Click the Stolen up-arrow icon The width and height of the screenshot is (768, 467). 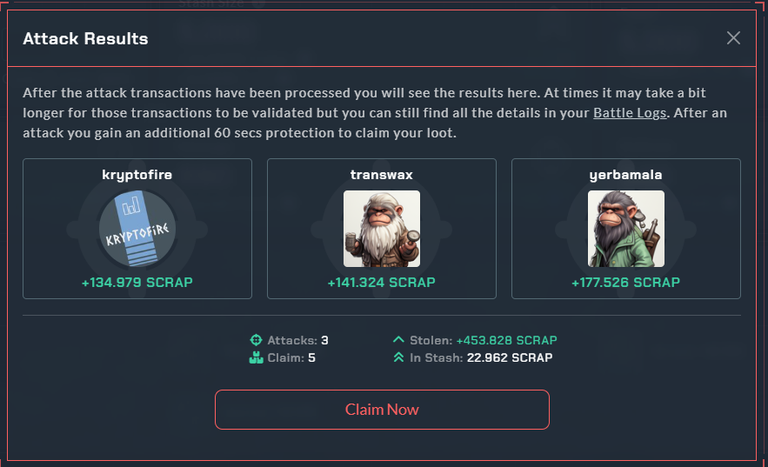coord(398,339)
